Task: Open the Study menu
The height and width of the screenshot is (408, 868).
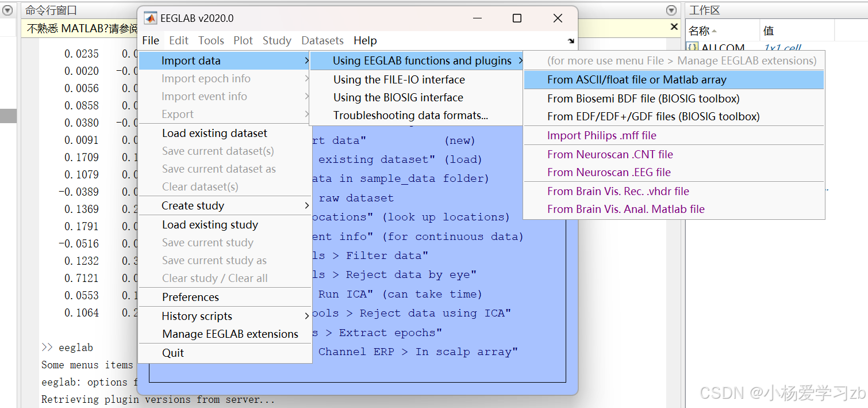Action: (277, 40)
